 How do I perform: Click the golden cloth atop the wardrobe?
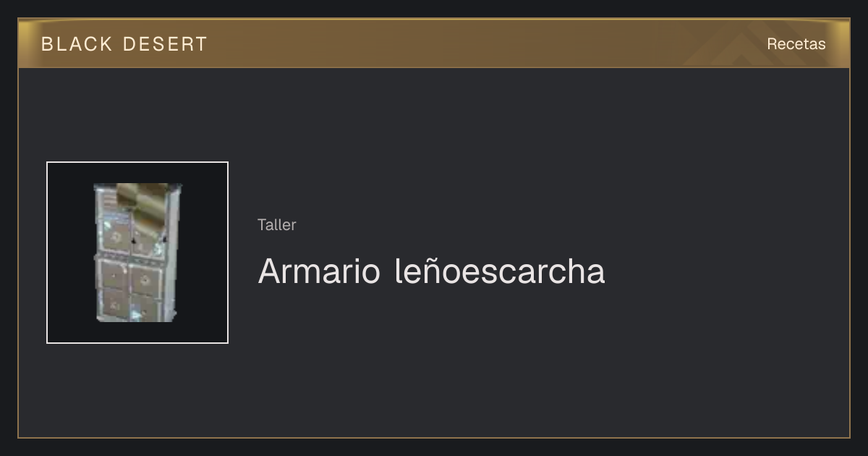point(140,206)
